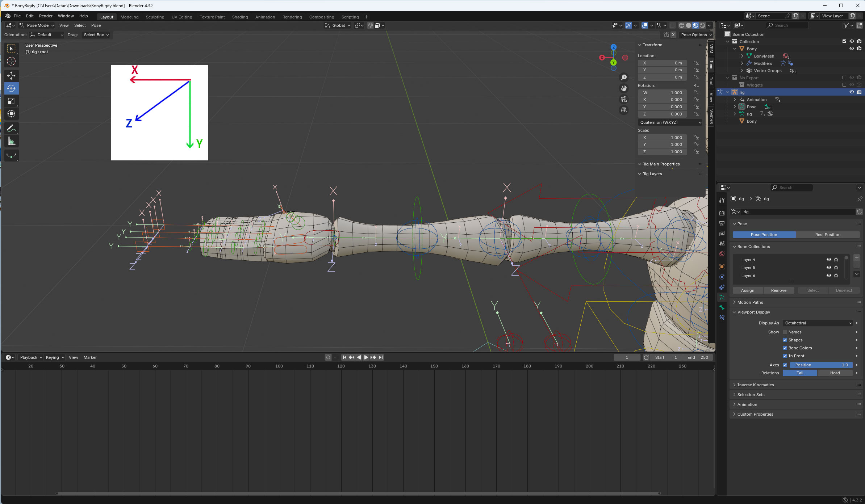Click the Rest Position button

click(x=827, y=235)
